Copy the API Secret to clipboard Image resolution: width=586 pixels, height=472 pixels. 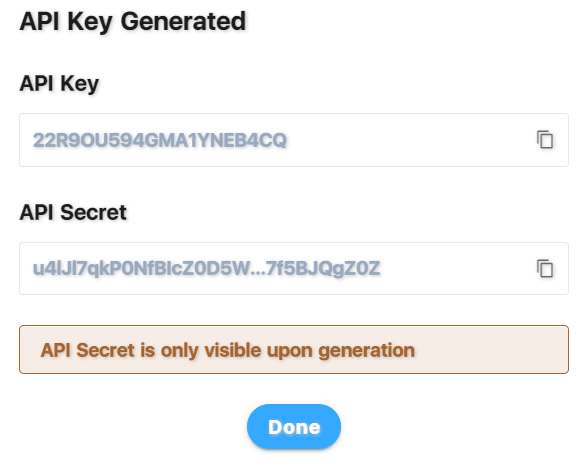tap(545, 268)
